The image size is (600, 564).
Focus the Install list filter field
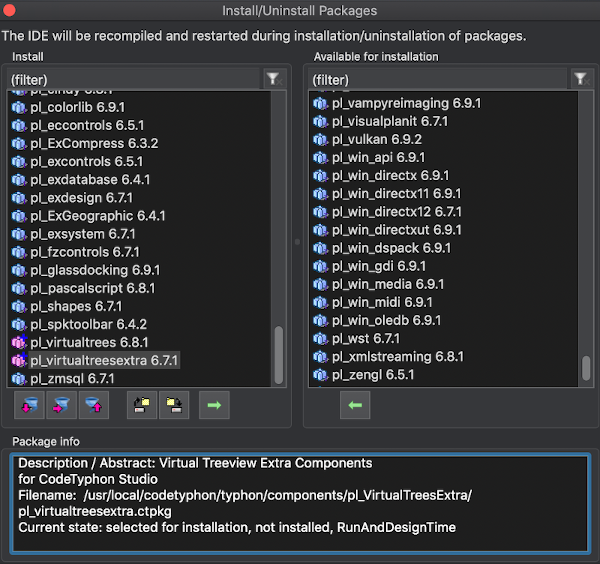[134, 80]
